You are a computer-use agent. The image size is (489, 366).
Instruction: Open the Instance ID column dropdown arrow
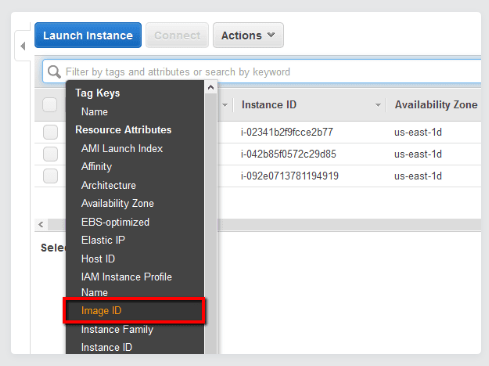378,105
